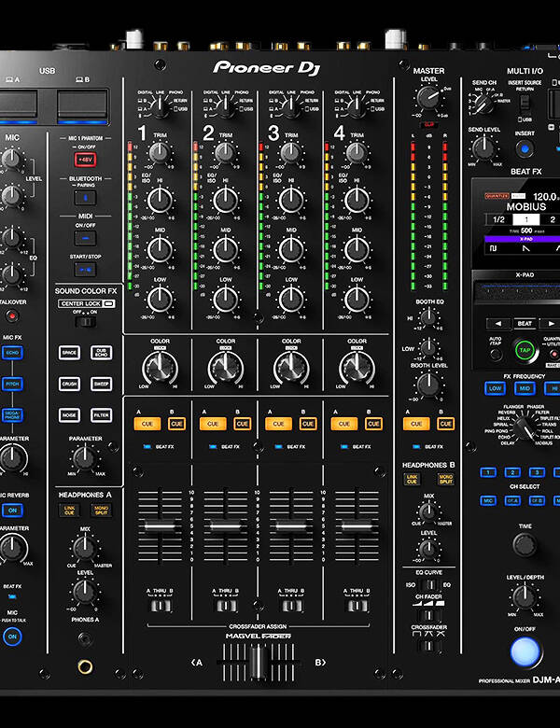This screenshot has width=560, height=728.
Task: Click channel 2 COLOR knob
Action: pos(226,368)
